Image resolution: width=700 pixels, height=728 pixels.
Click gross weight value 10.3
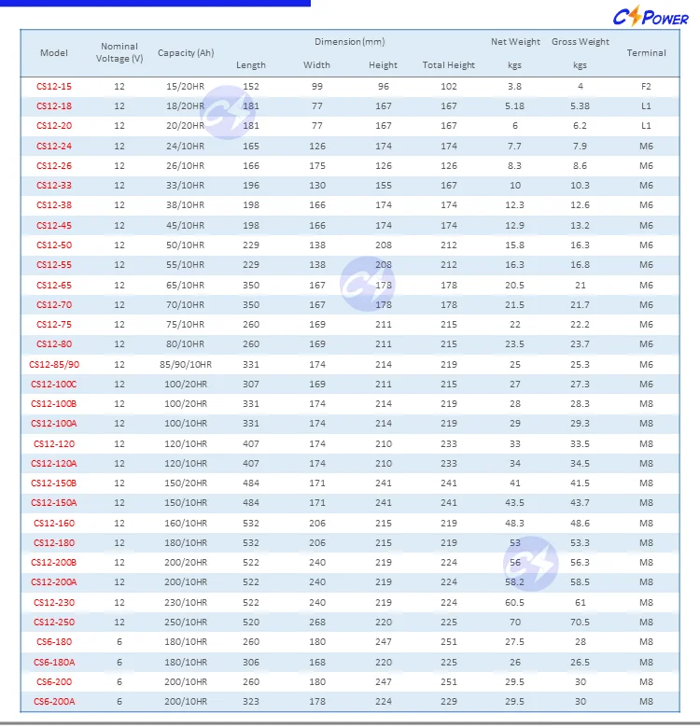[581, 185]
